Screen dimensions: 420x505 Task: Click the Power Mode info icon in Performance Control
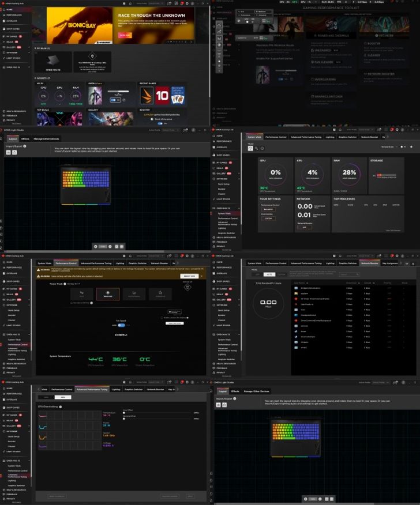(x=65, y=284)
